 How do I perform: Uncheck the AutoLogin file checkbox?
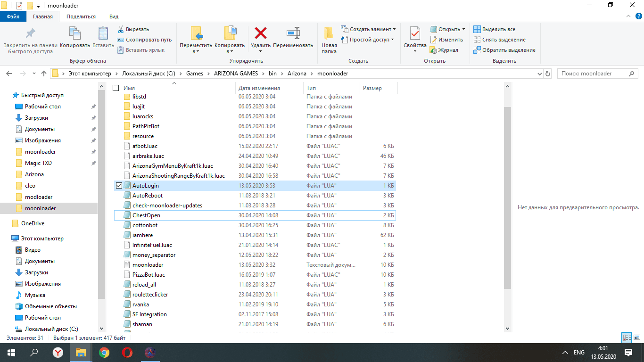(x=119, y=186)
